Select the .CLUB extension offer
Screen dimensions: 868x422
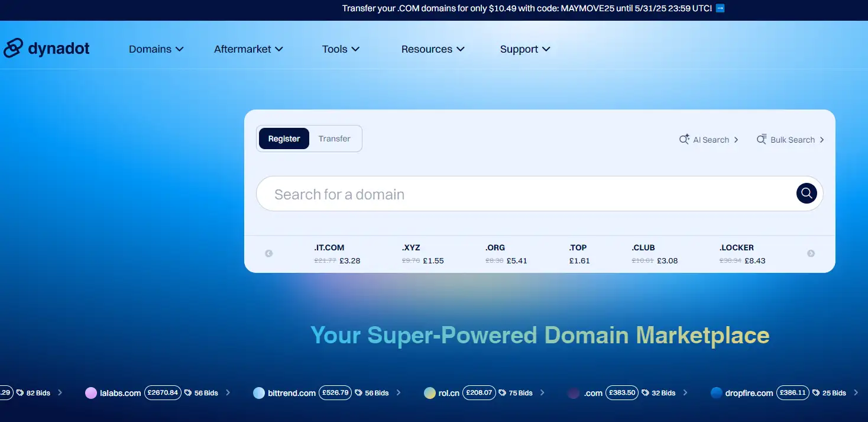(655, 254)
